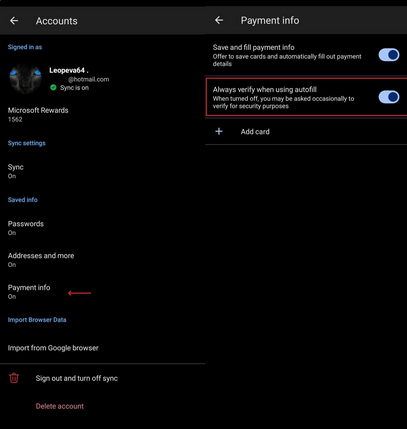Open the Sync setting
Image resolution: width=407 pixels, height=429 pixels.
coord(102,171)
